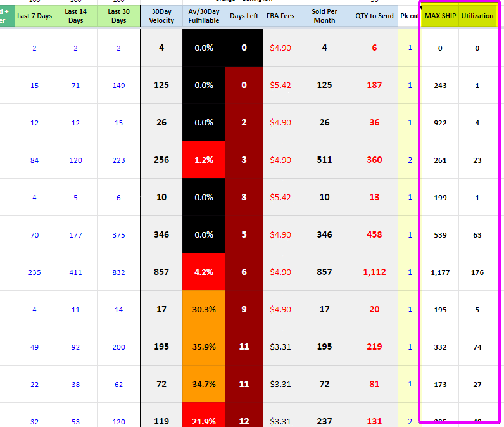
Task: Select the 539 MAX SHIP cell
Action: point(440,235)
